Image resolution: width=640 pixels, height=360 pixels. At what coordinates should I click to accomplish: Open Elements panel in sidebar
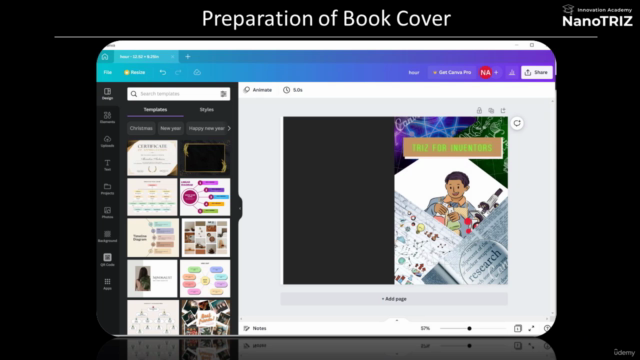point(107,118)
